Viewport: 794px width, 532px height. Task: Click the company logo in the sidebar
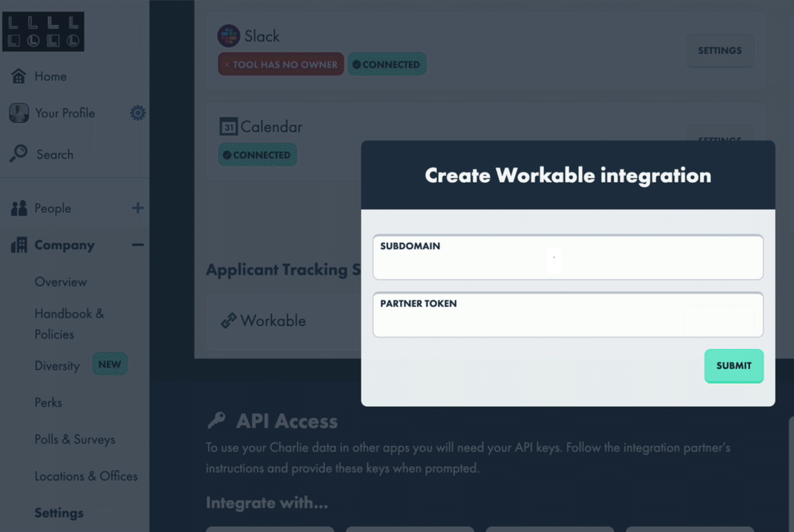43,32
